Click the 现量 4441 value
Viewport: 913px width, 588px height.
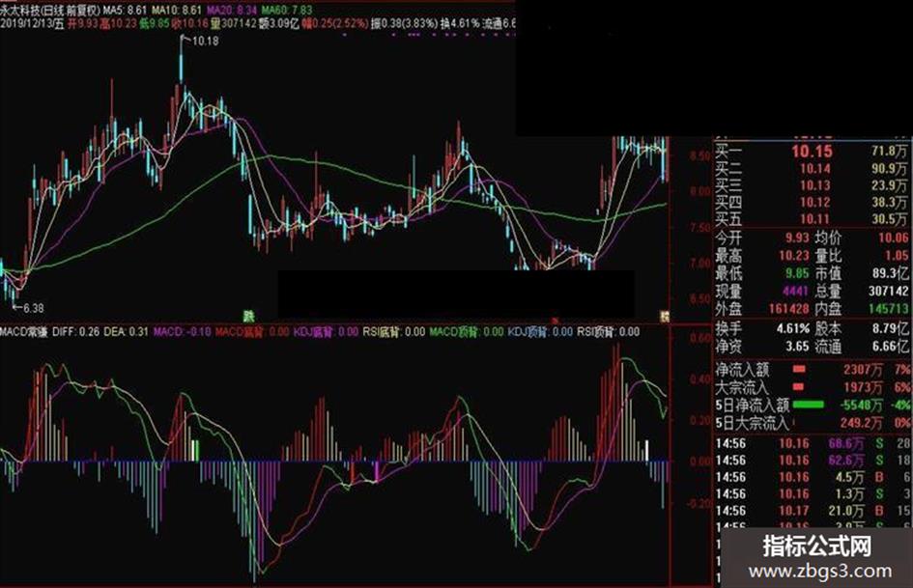795,291
